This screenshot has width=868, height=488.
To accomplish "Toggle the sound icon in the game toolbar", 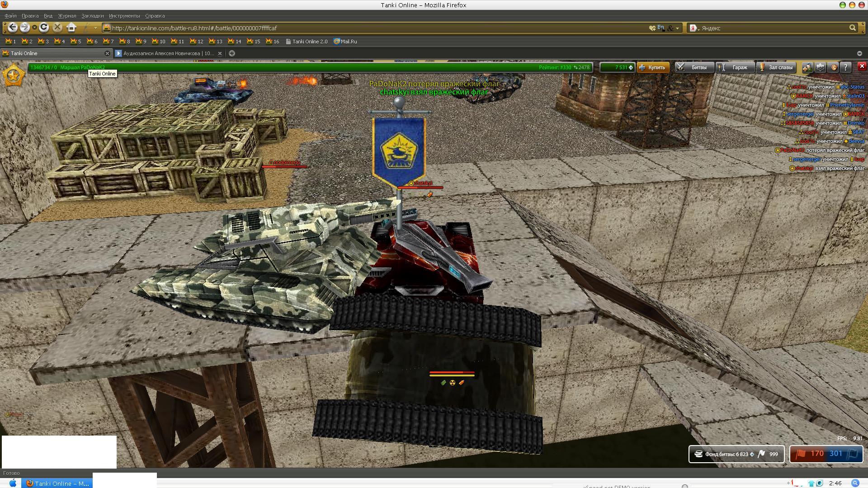I will [x=833, y=67].
